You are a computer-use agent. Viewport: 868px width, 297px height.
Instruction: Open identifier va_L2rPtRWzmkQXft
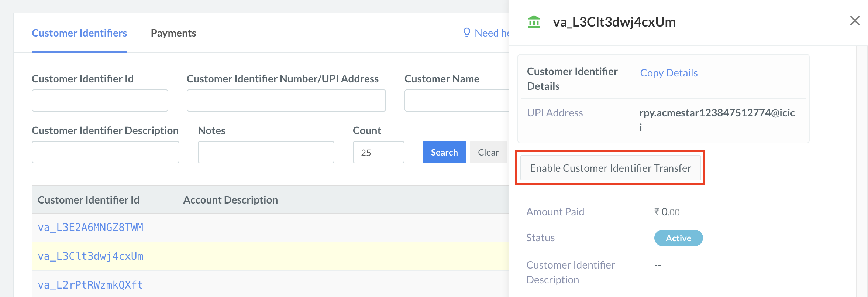pos(90,285)
